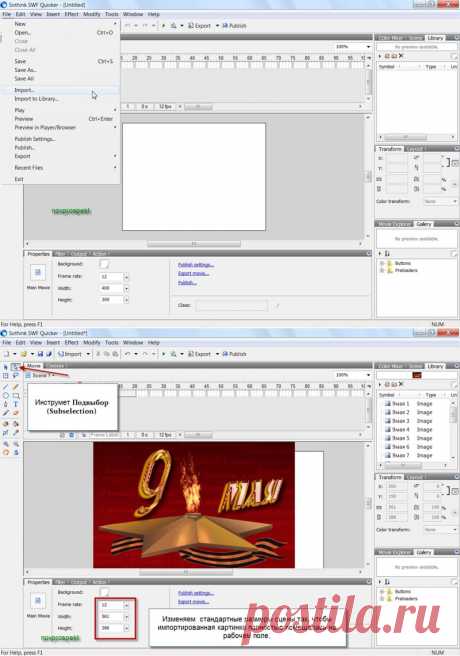Viewport: 460px width, 656px height.
Task: Open the Effect menu in the Untitled* window
Action: point(72,342)
